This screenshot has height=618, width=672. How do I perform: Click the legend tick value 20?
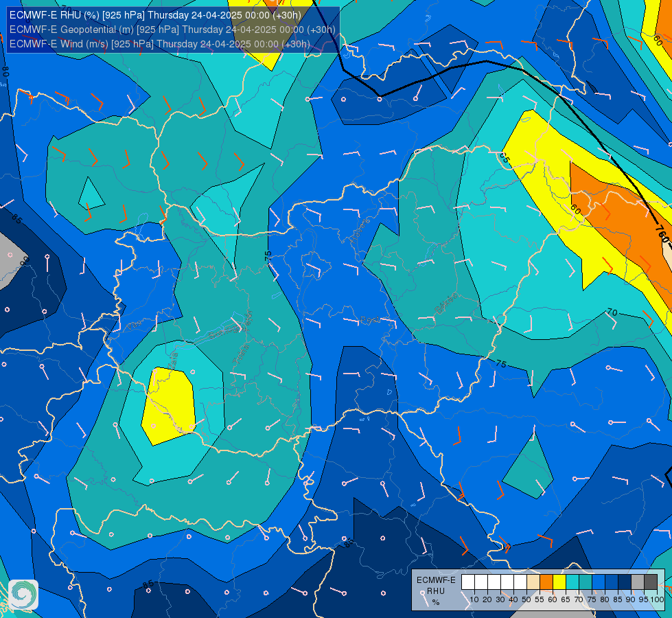[x=487, y=599]
